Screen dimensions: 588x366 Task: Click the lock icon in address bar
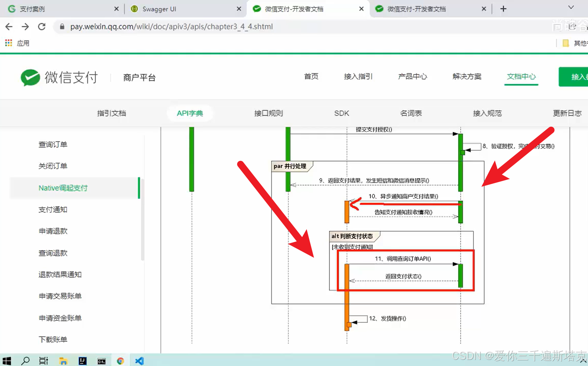coord(62,27)
